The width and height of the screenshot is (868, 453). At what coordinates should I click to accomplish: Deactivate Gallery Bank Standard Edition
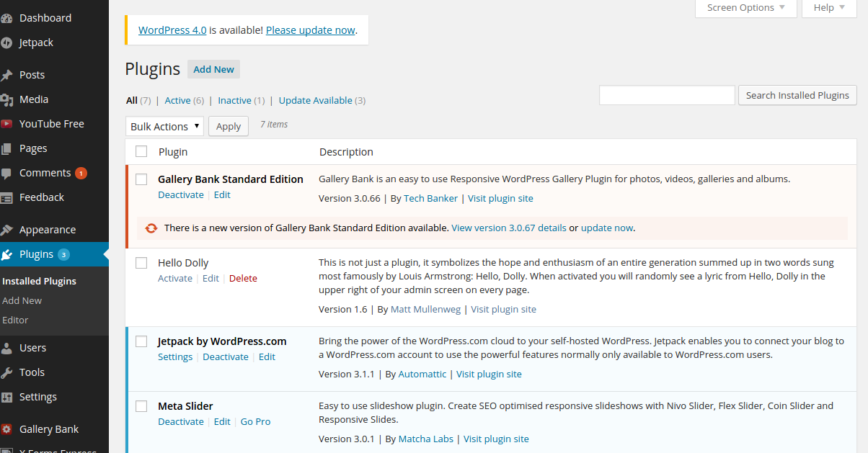tap(181, 195)
